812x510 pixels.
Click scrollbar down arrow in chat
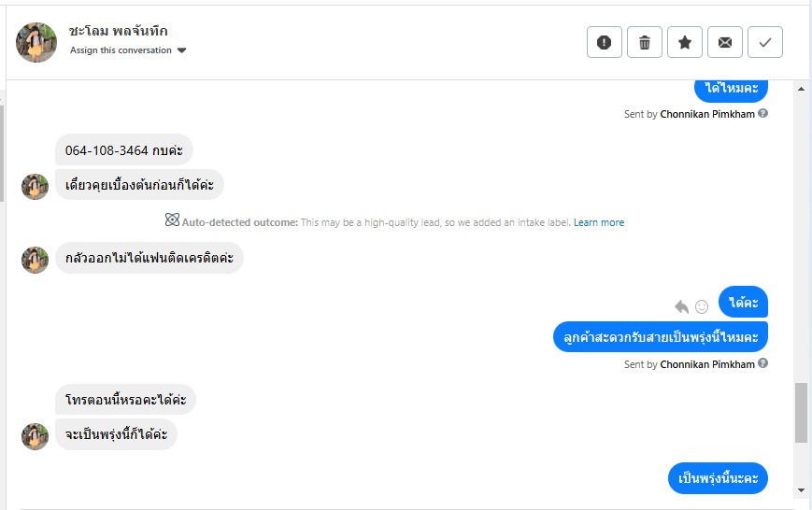(x=801, y=489)
